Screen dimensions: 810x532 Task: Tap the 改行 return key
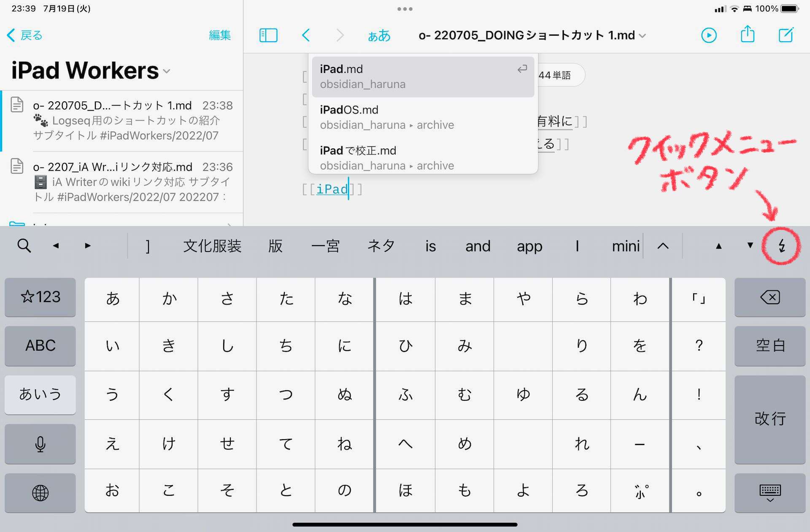coord(770,419)
